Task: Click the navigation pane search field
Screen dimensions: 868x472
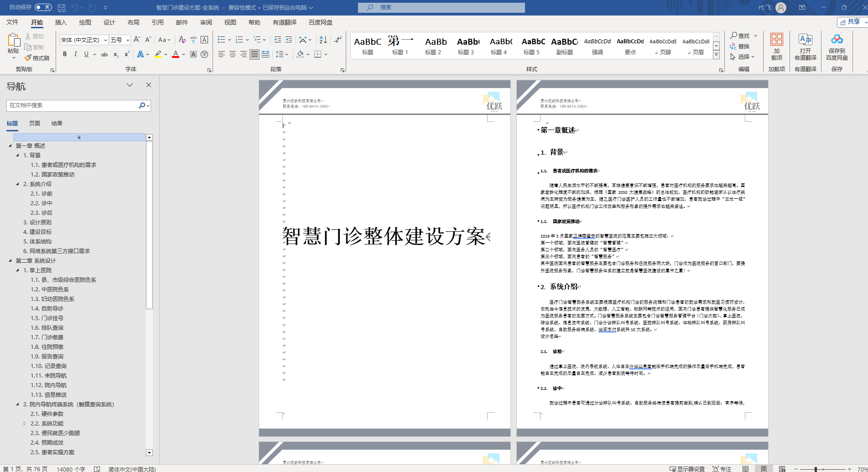Action: 73,105
